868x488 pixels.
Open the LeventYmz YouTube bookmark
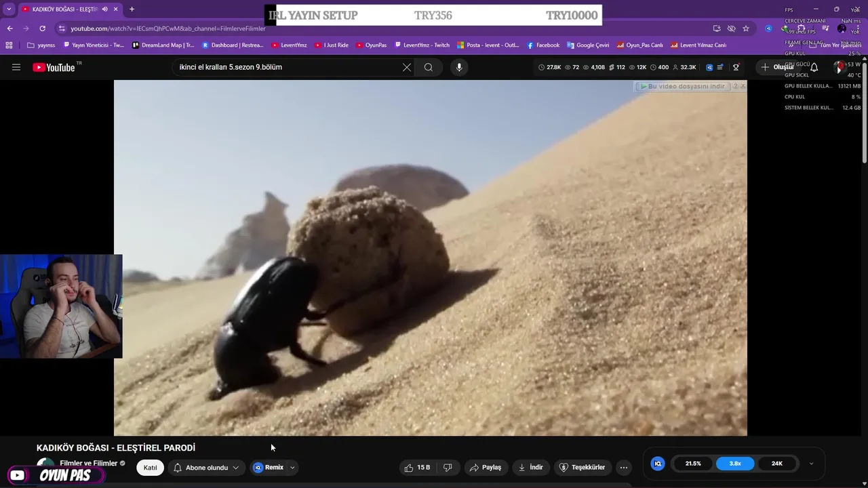(289, 45)
